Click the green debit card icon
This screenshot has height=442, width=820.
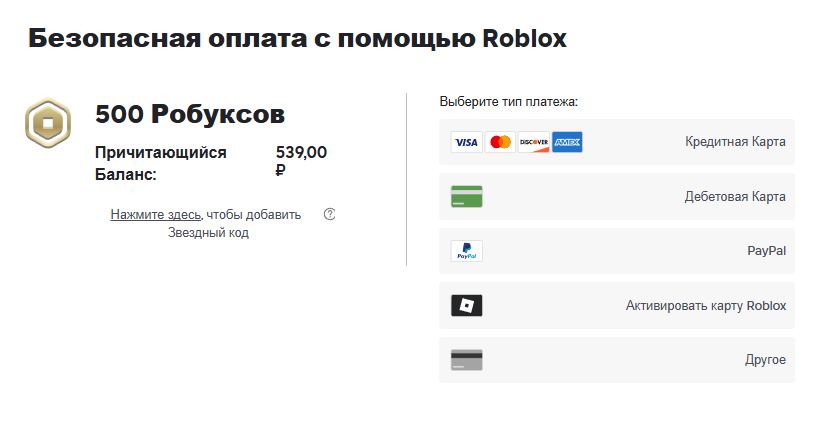tap(466, 197)
